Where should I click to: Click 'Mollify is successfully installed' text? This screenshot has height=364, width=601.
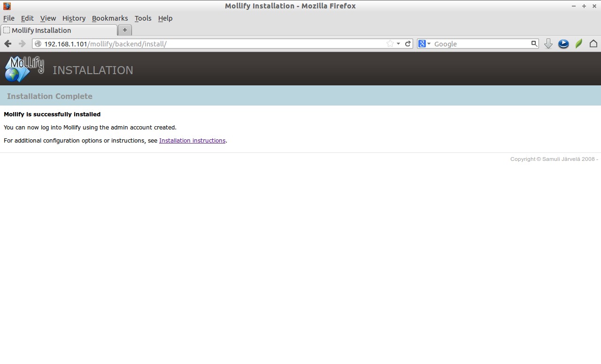click(52, 114)
